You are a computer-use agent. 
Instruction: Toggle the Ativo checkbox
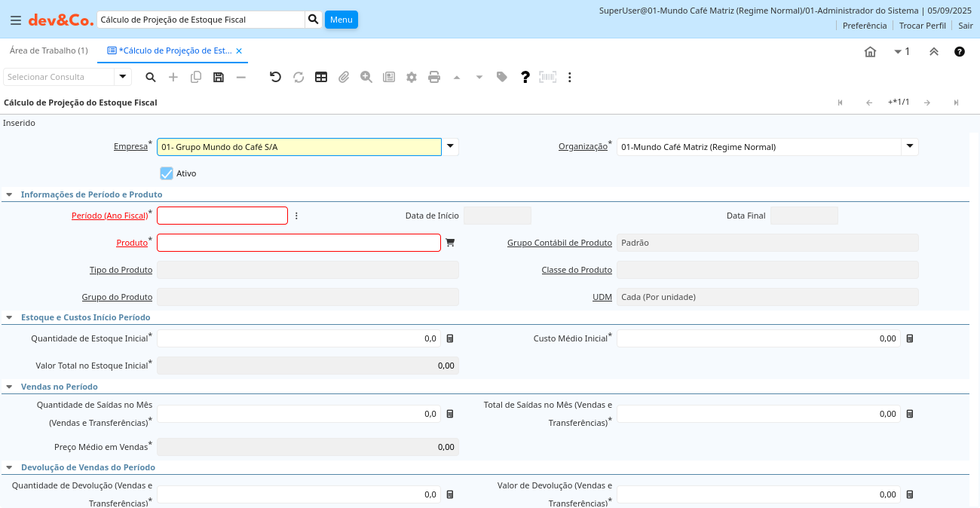click(167, 173)
